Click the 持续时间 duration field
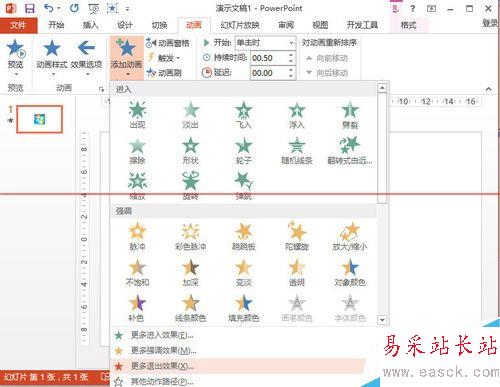Viewport: 500px width, 387px height. pos(269,58)
